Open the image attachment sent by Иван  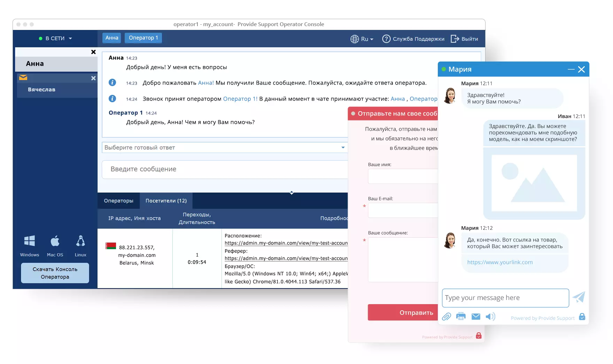click(x=534, y=183)
